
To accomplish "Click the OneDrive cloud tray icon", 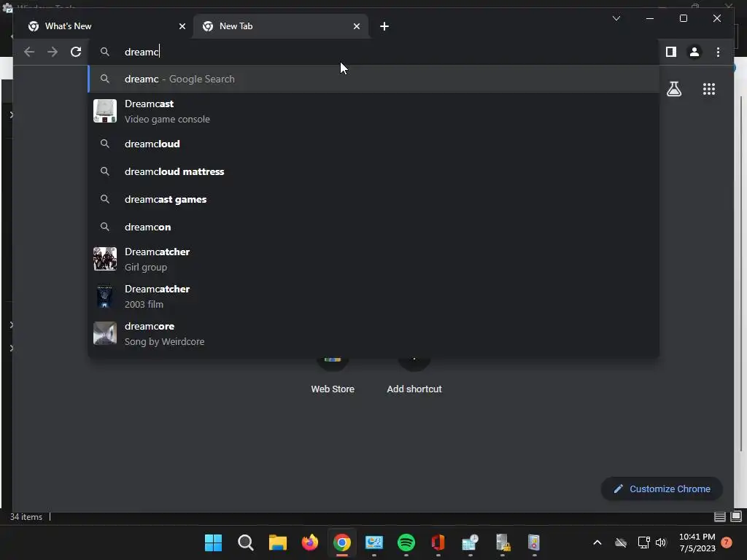I will point(621,542).
